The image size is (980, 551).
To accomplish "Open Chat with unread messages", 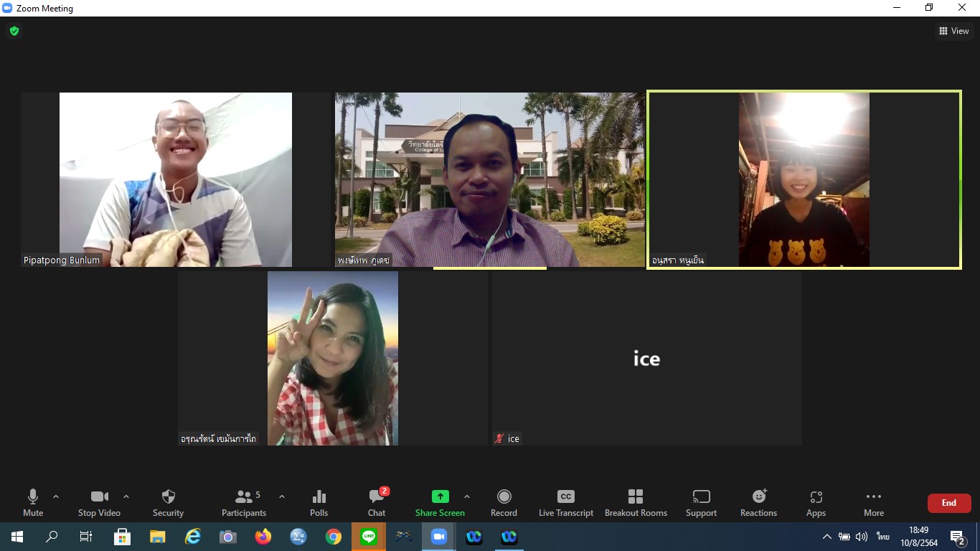I will [377, 502].
